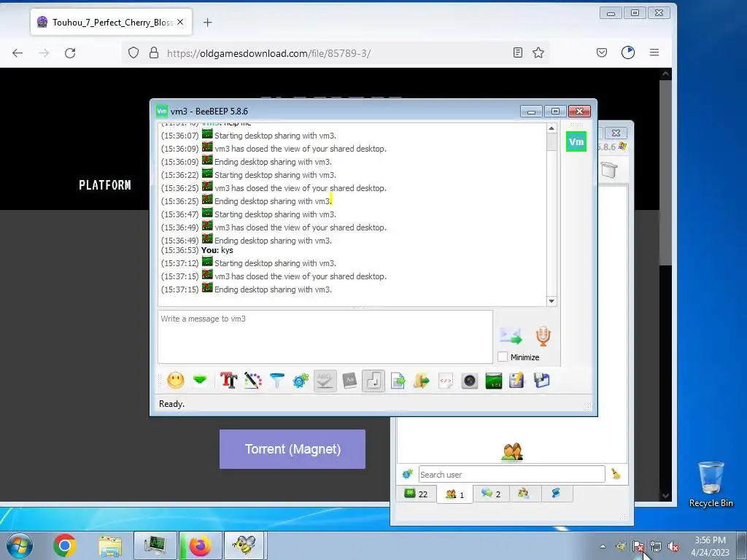Close the Touhou_7 tab
Viewport: 747px width, 560px height.
click(180, 22)
